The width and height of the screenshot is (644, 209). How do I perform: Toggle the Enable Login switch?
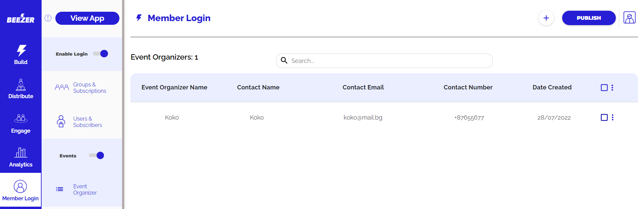[x=101, y=54]
